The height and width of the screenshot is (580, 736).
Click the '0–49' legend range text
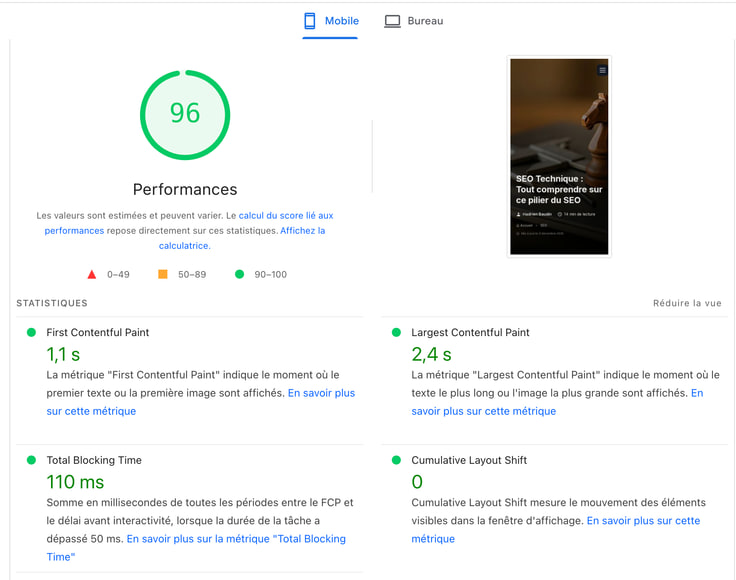click(x=118, y=275)
